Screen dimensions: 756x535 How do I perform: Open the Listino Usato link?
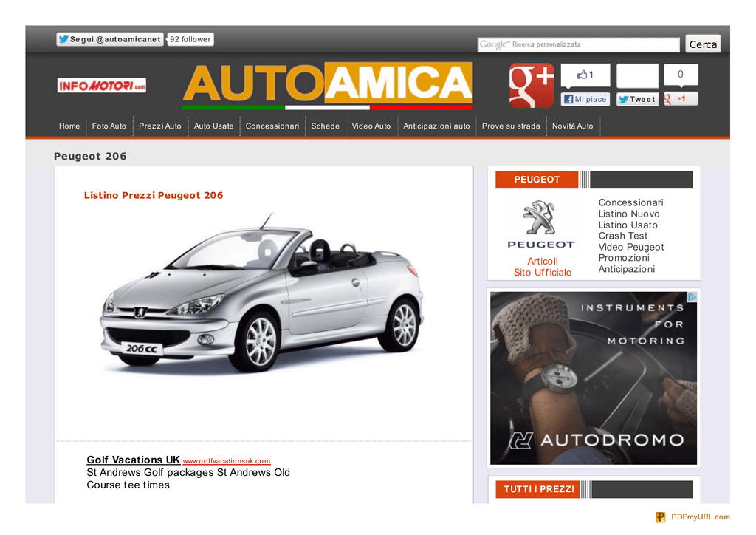click(628, 225)
